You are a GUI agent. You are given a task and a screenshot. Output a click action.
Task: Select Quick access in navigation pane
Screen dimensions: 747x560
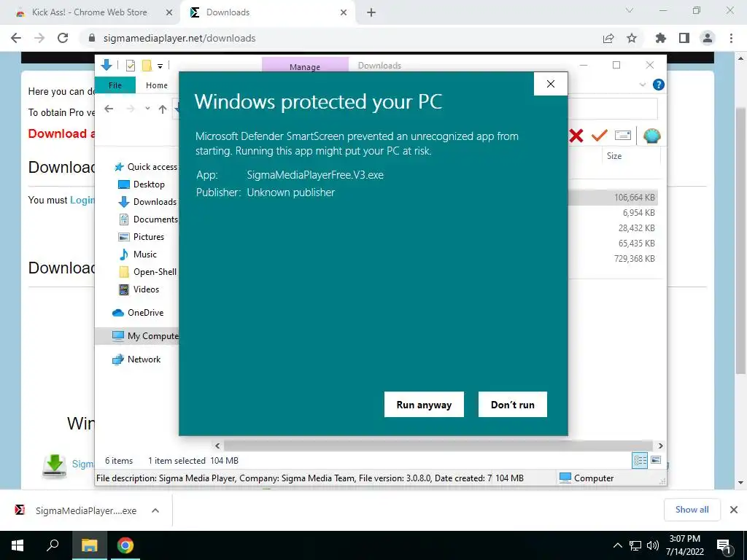tap(146, 167)
